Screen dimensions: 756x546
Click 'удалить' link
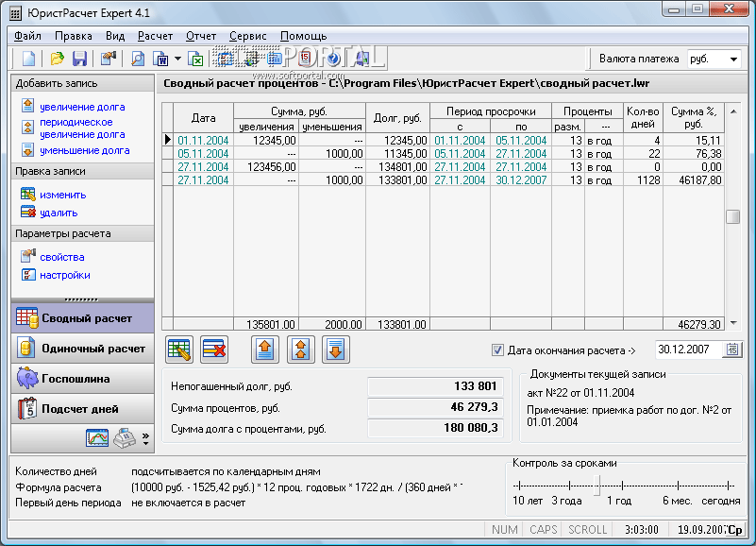tap(59, 213)
